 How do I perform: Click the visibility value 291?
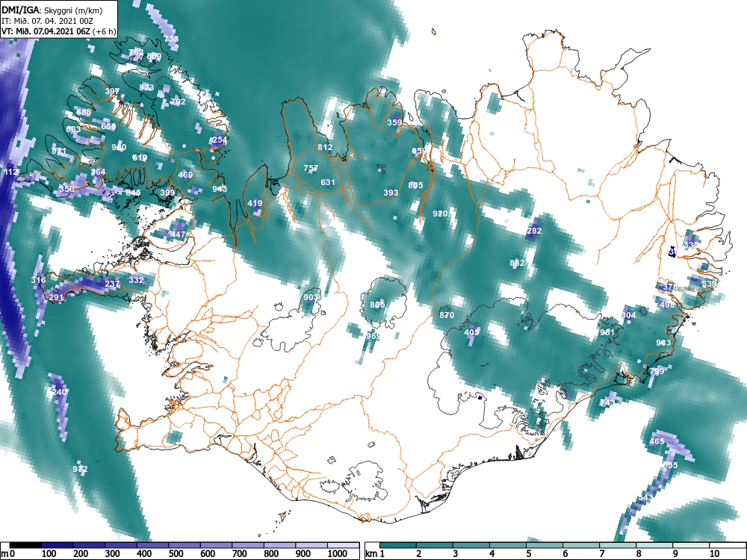pos(56,298)
